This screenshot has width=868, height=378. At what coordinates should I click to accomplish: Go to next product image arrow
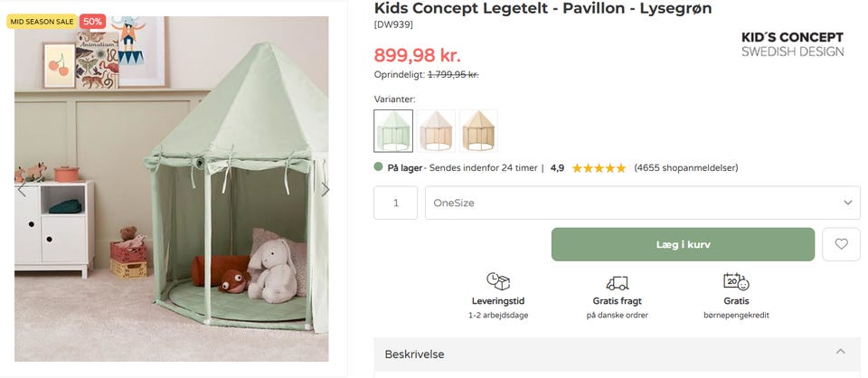click(x=325, y=190)
